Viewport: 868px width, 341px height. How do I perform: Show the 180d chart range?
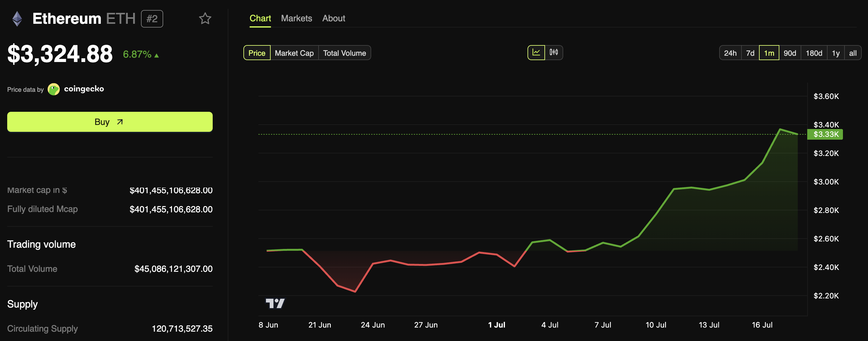pos(813,53)
